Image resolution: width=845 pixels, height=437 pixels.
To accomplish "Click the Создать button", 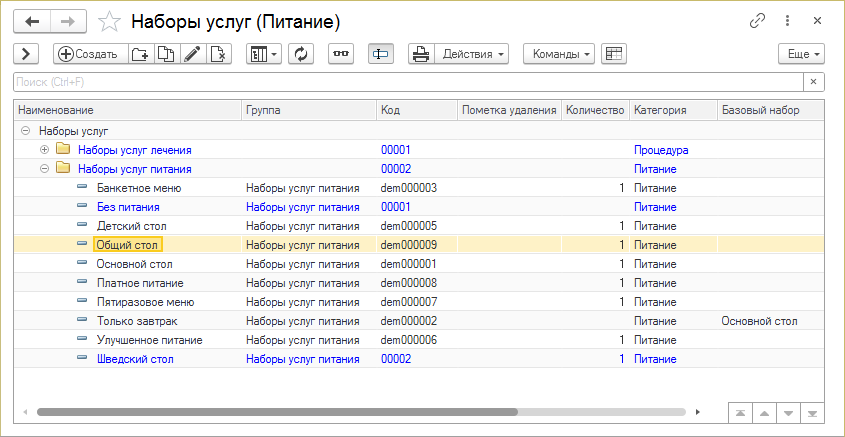I will point(88,54).
